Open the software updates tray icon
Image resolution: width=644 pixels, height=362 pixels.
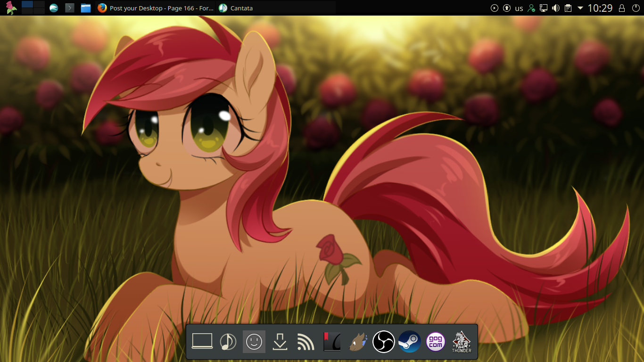point(507,8)
